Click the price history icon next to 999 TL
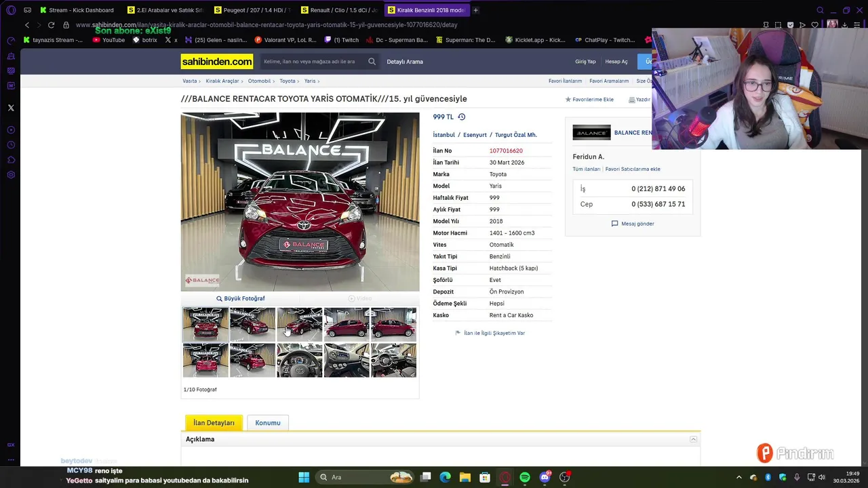868x488 pixels. (462, 117)
